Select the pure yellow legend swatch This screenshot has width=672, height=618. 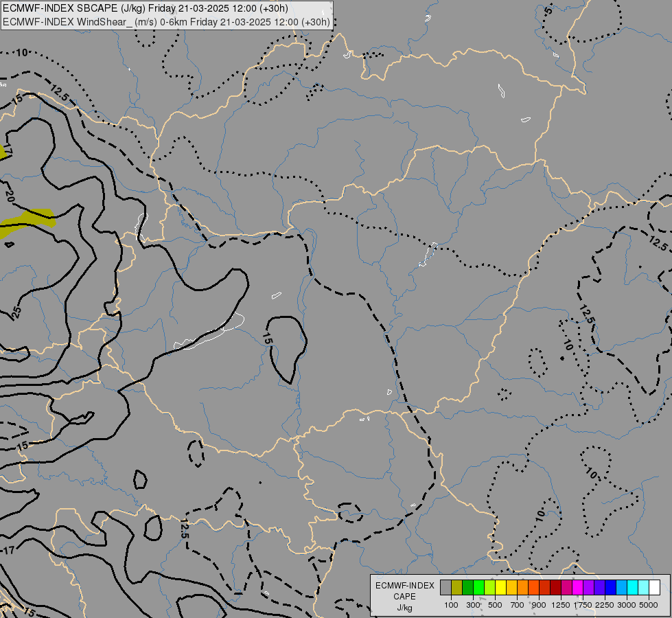coord(500,588)
